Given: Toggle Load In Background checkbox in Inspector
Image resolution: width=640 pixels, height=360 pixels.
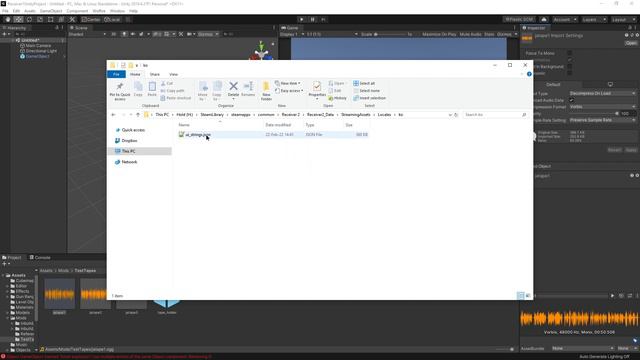Looking at the screenshot, I should pos(569,67).
